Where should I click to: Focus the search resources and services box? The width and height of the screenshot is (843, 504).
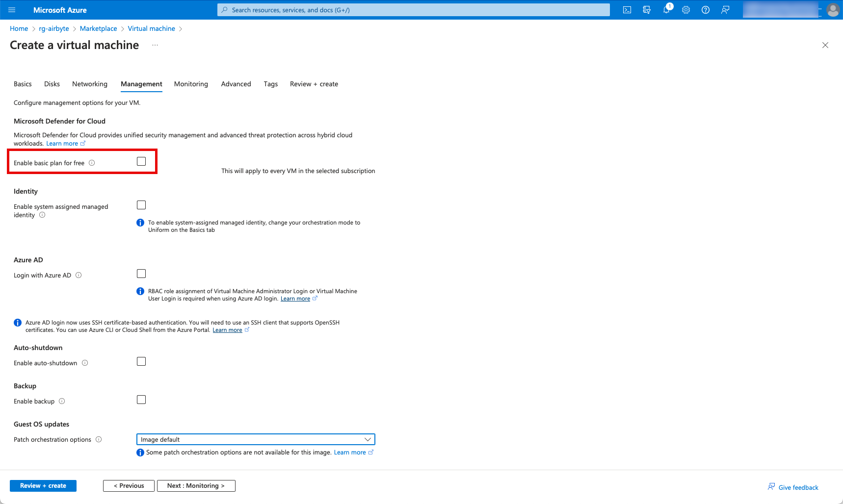(x=413, y=10)
